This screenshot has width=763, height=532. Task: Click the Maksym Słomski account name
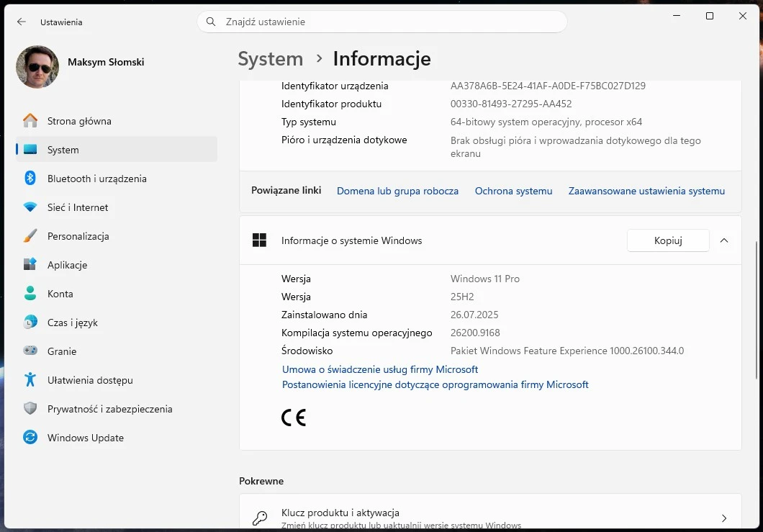[106, 62]
